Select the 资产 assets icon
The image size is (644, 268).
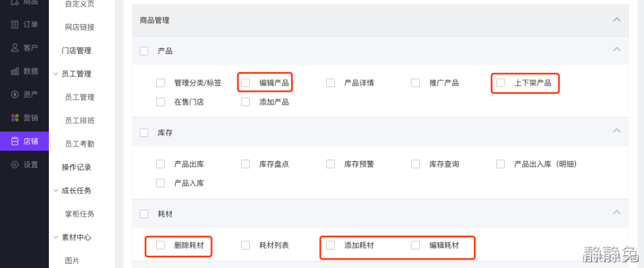click(x=15, y=95)
